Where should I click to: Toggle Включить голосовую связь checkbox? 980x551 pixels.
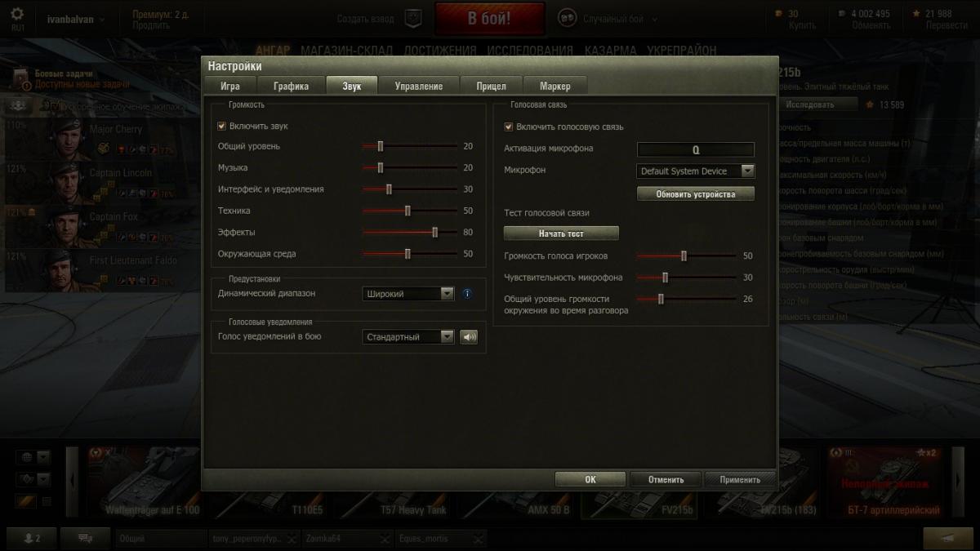coord(509,127)
